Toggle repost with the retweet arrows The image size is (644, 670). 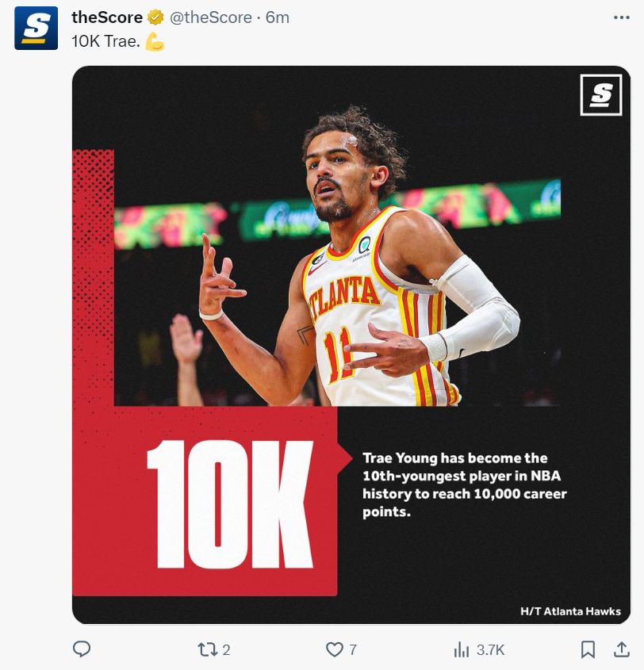206,649
